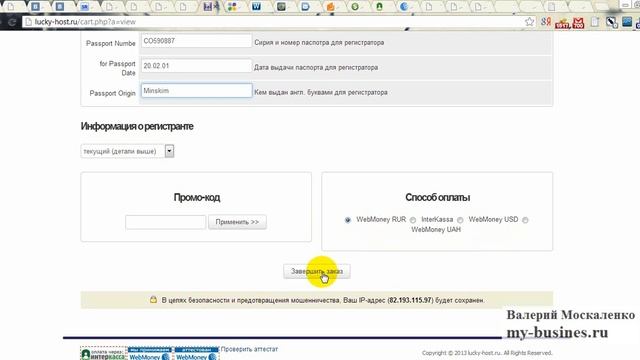
Task: Select WebMoney UAH payment method
Action: click(x=525, y=220)
